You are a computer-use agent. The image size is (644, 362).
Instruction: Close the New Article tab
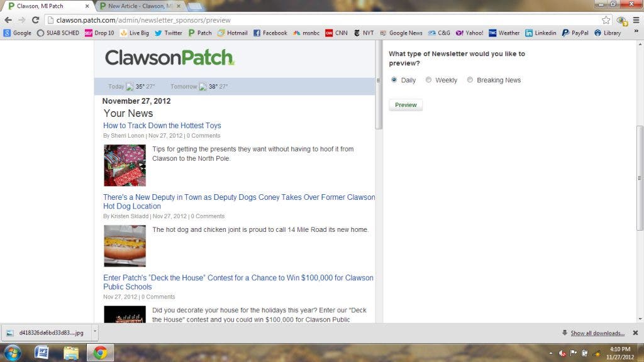(179, 6)
